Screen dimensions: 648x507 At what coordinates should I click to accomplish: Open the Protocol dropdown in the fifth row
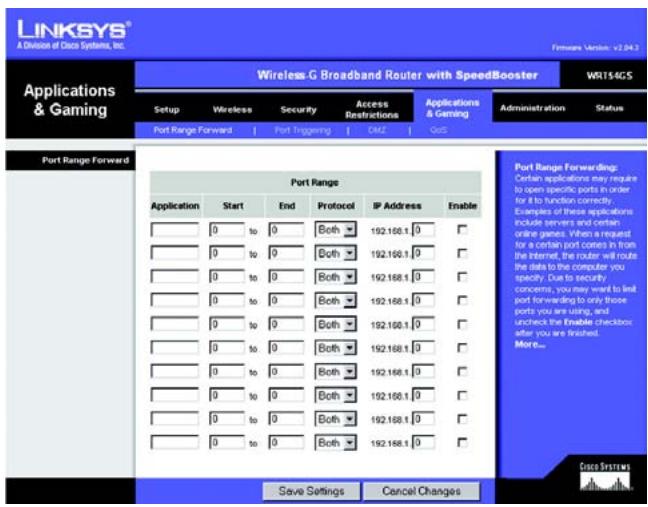(336, 324)
